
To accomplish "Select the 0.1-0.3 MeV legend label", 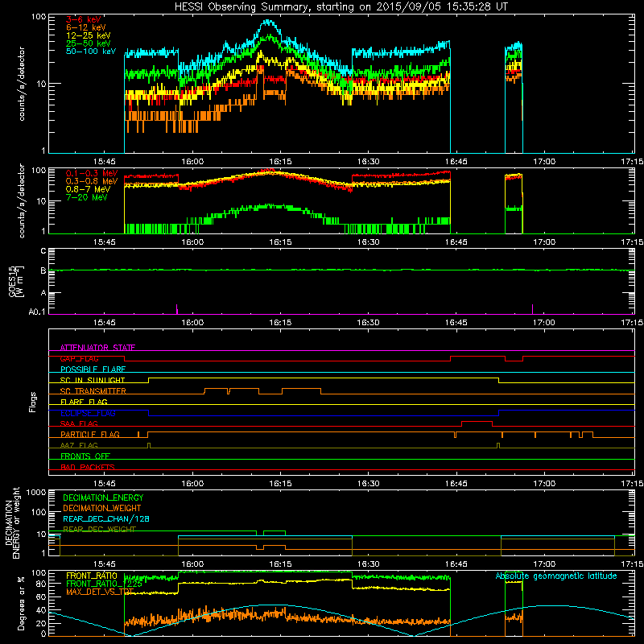I will 92,173.
